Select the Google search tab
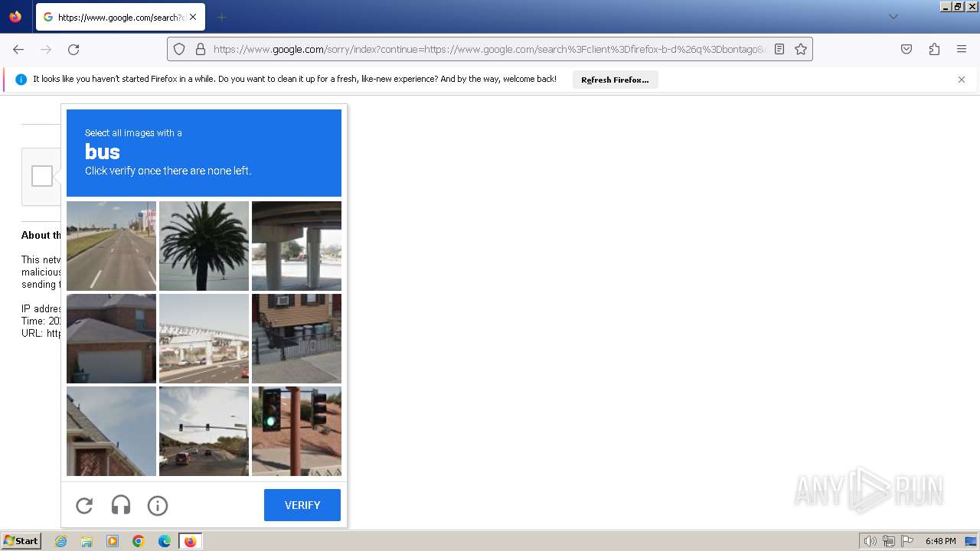 point(120,17)
